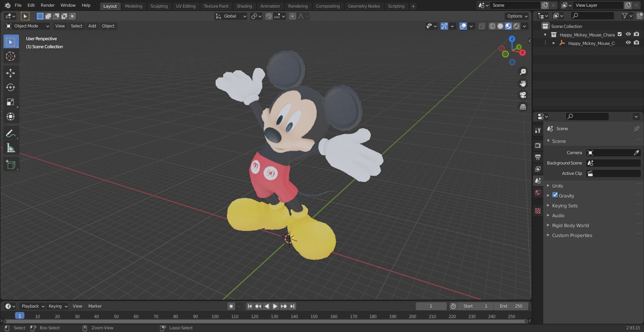Click play animation button
Screen dimensions: 644x332
[x=275, y=306]
